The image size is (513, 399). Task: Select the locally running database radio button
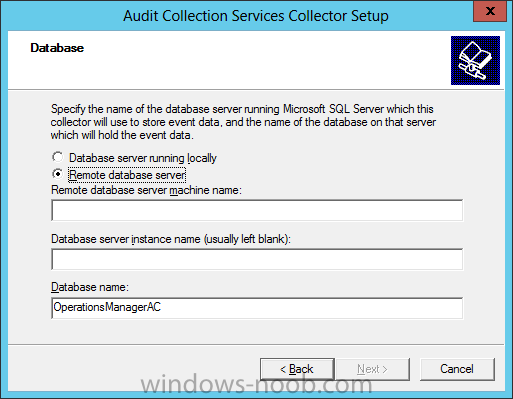coord(58,157)
